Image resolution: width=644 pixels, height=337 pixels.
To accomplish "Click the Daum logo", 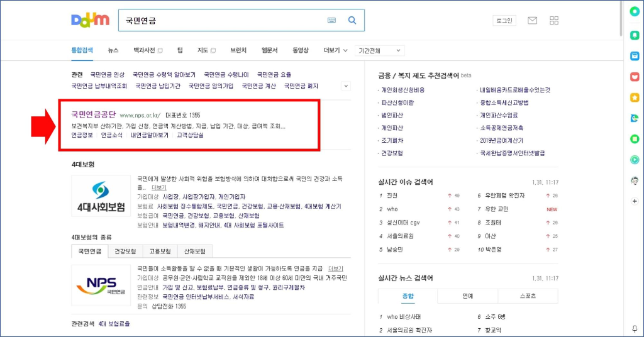I will tap(91, 19).
